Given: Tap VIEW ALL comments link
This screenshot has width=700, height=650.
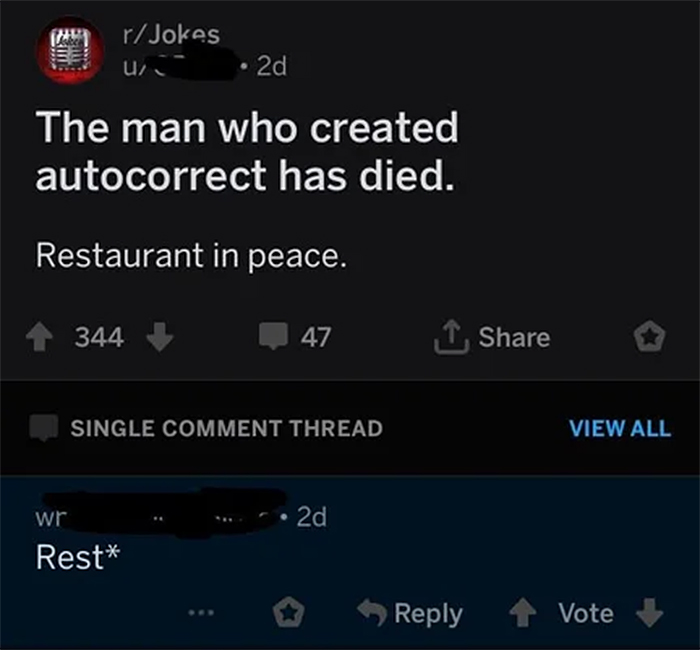Looking at the screenshot, I should 619,428.
